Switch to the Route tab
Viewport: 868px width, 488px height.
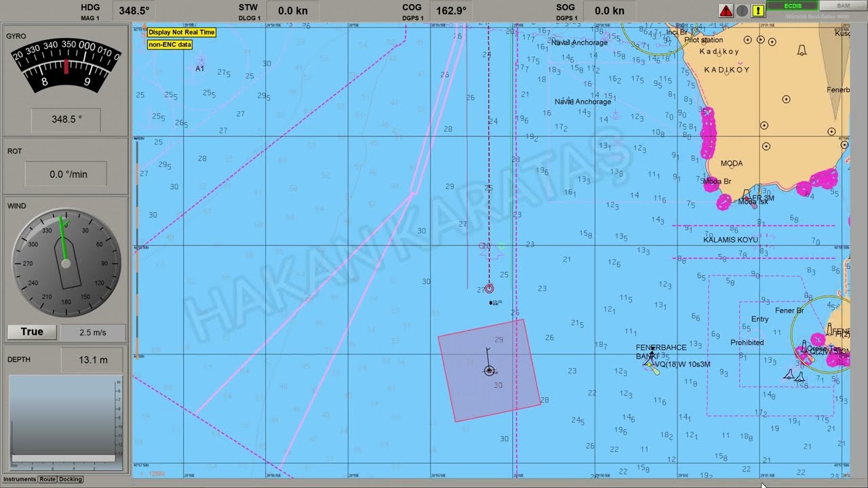tap(47, 479)
